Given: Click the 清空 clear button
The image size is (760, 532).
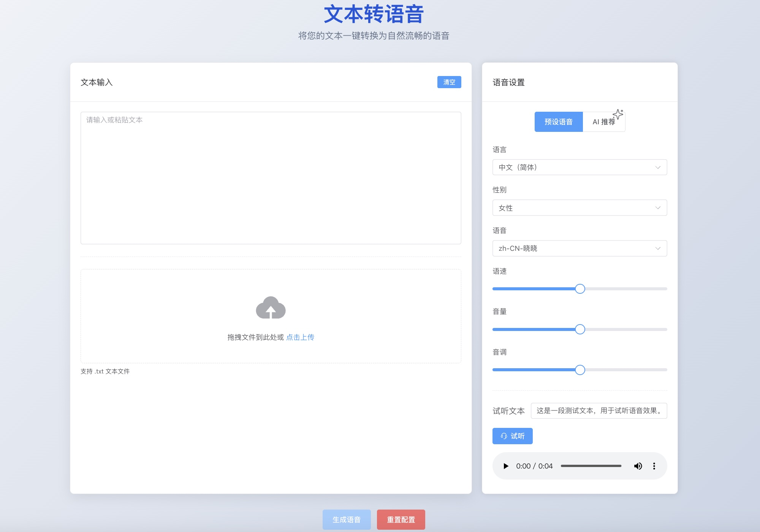Looking at the screenshot, I should (x=449, y=82).
